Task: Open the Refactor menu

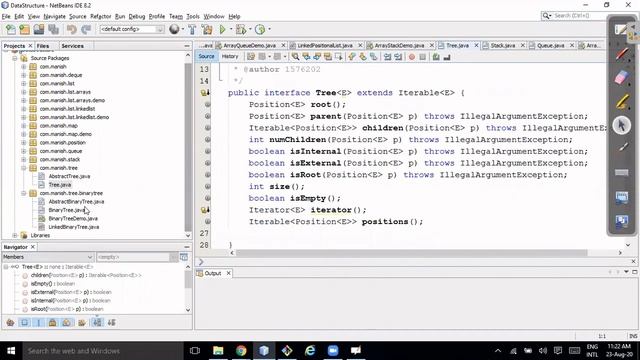Action: tap(100, 17)
